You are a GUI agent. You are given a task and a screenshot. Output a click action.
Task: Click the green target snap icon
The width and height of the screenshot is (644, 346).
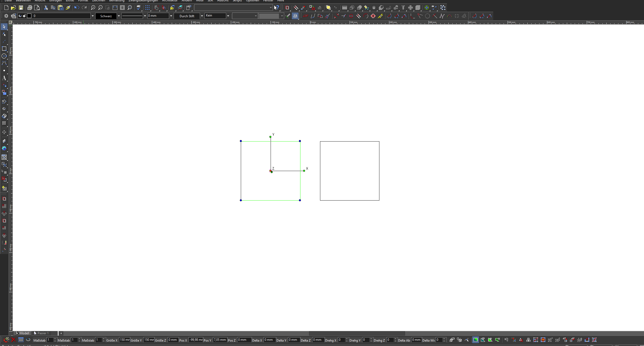427,8
